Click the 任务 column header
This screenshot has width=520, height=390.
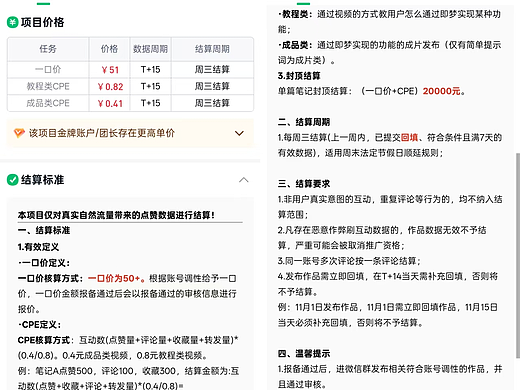[x=48, y=49]
